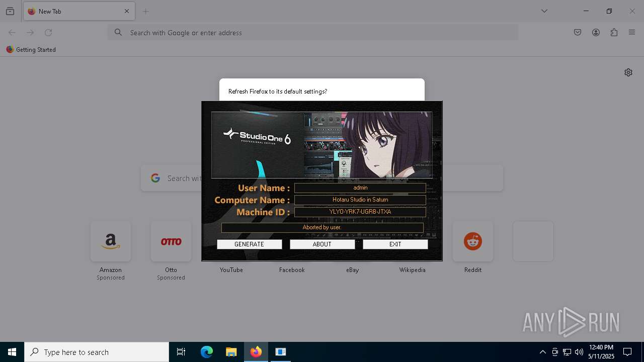Open a new tab with plus button
This screenshot has height=362, width=644.
click(x=146, y=11)
